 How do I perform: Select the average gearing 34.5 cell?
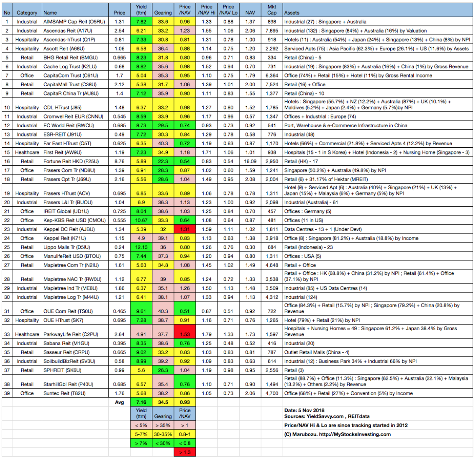click(163, 402)
